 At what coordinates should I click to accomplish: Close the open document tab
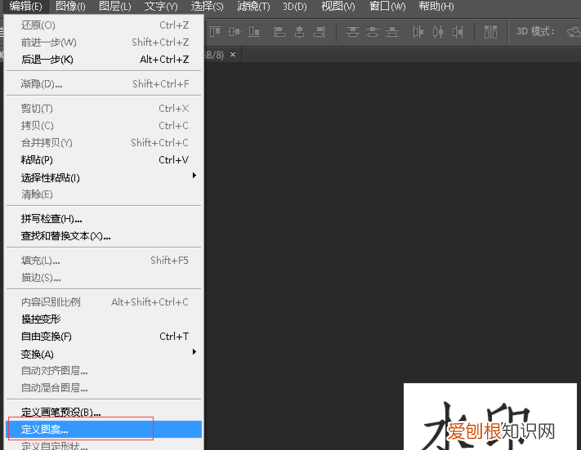point(233,54)
